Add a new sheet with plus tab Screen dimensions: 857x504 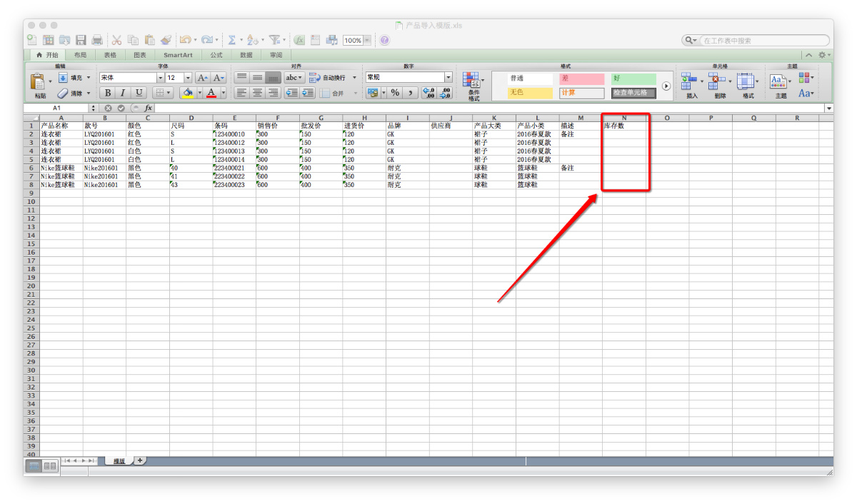[139, 460]
